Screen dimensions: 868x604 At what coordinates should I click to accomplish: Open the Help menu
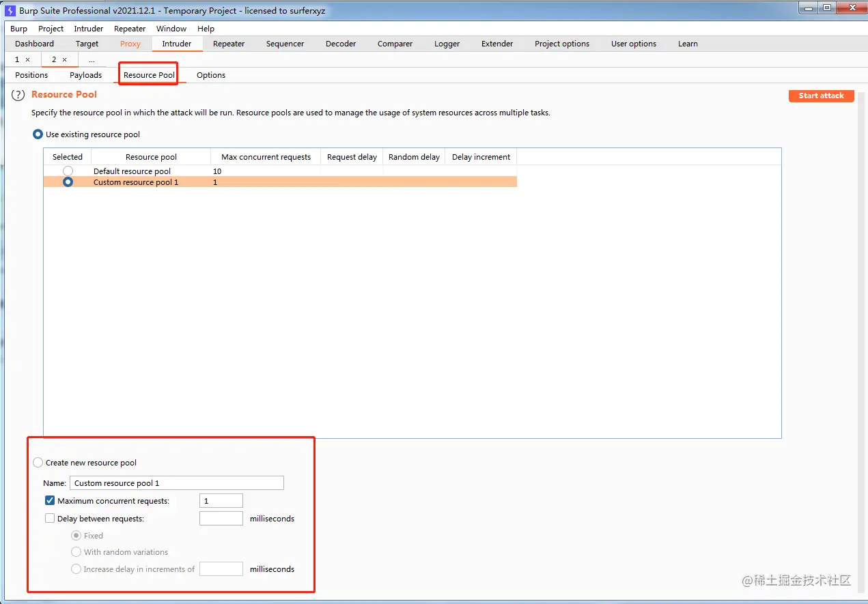click(206, 29)
